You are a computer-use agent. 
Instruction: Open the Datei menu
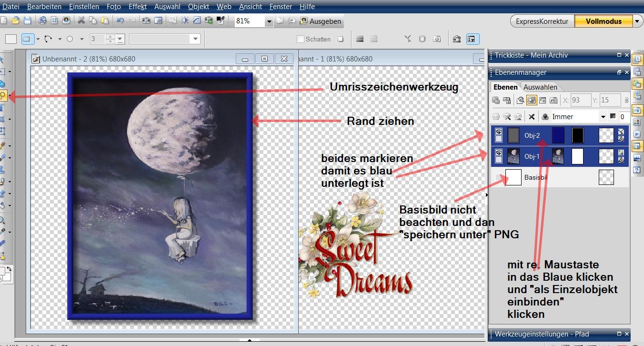pyautogui.click(x=11, y=7)
